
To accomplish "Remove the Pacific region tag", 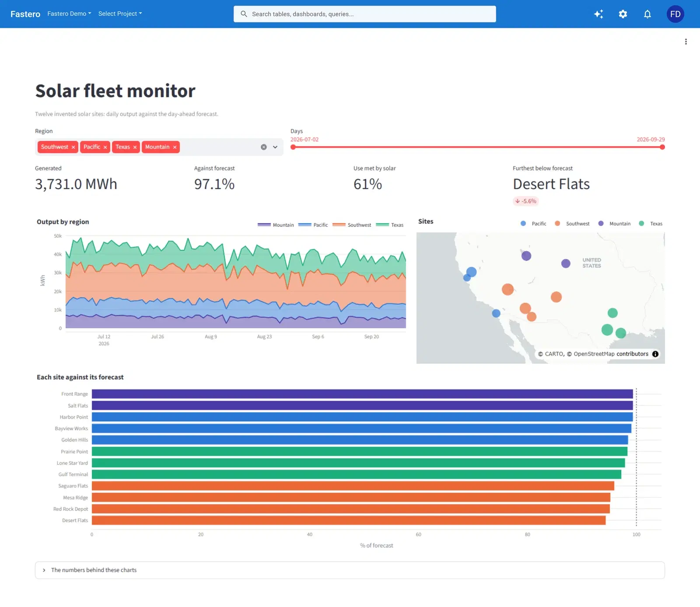I will click(x=105, y=147).
